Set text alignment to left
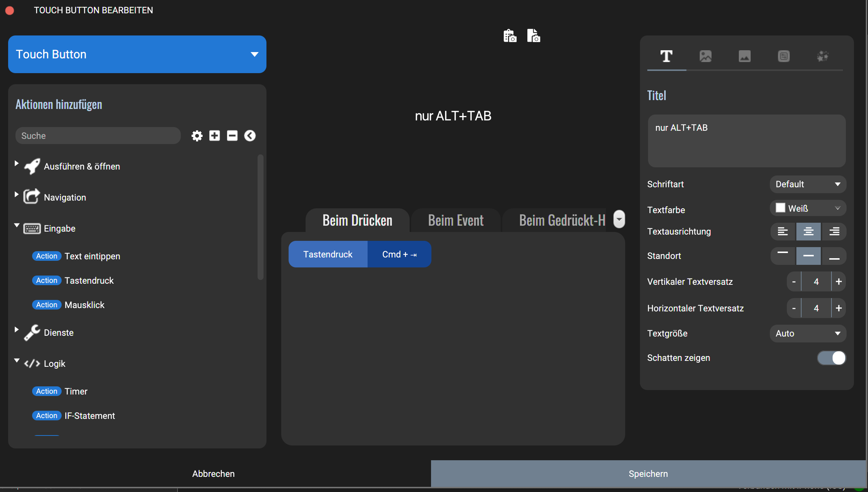The image size is (868, 492). [x=783, y=232]
